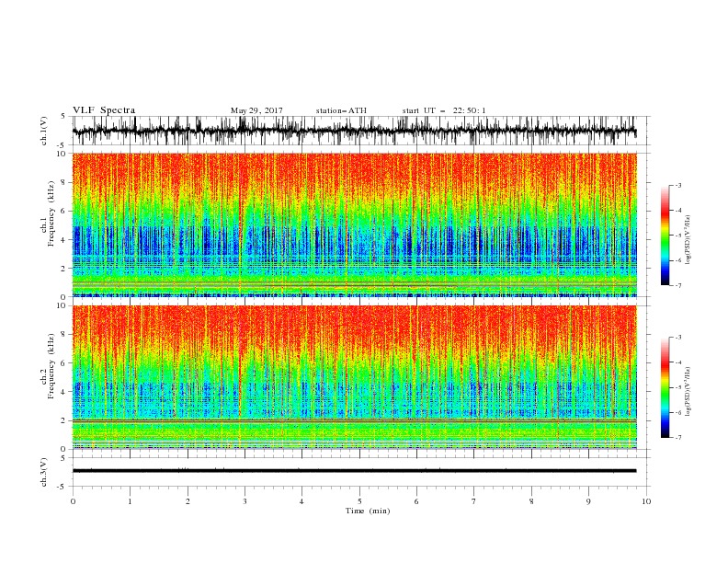
Task: Click the '-5' volt tick on ch.3(V) axis
Action: point(62,487)
